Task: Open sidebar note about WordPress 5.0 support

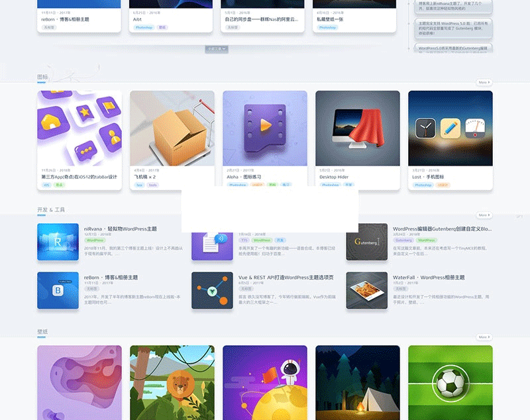Action: [453, 28]
